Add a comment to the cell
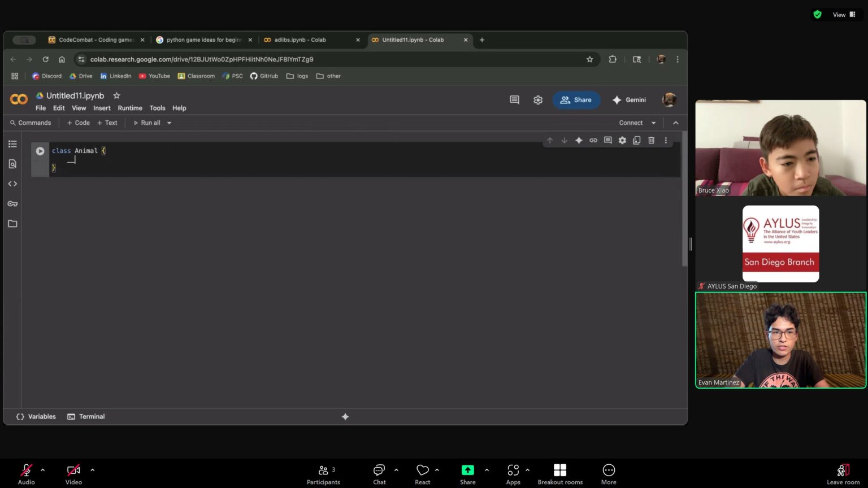Screen dimensions: 868x488 click(x=607, y=140)
